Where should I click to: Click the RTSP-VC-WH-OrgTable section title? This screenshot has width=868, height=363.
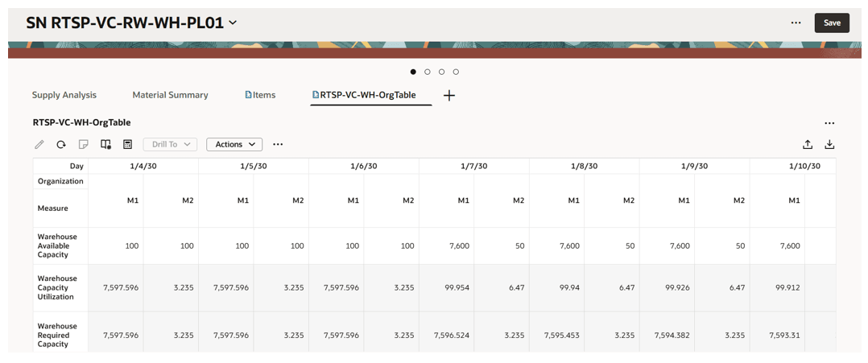tap(82, 122)
